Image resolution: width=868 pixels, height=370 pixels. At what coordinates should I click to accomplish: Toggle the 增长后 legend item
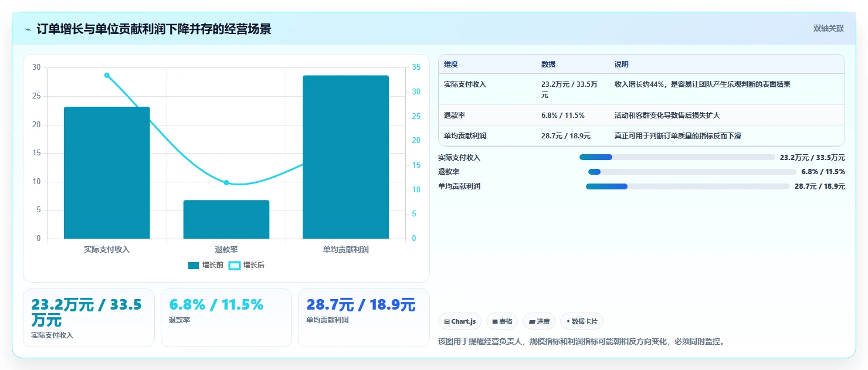tap(246, 265)
